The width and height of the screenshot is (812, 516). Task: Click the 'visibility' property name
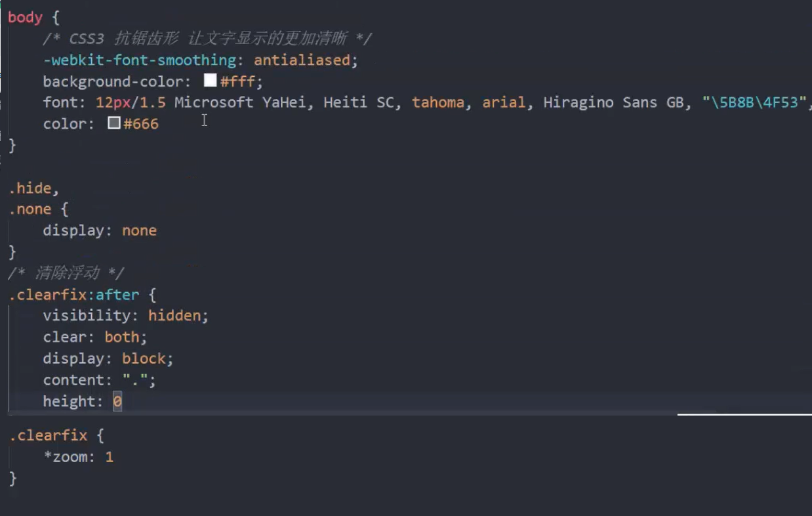87,316
